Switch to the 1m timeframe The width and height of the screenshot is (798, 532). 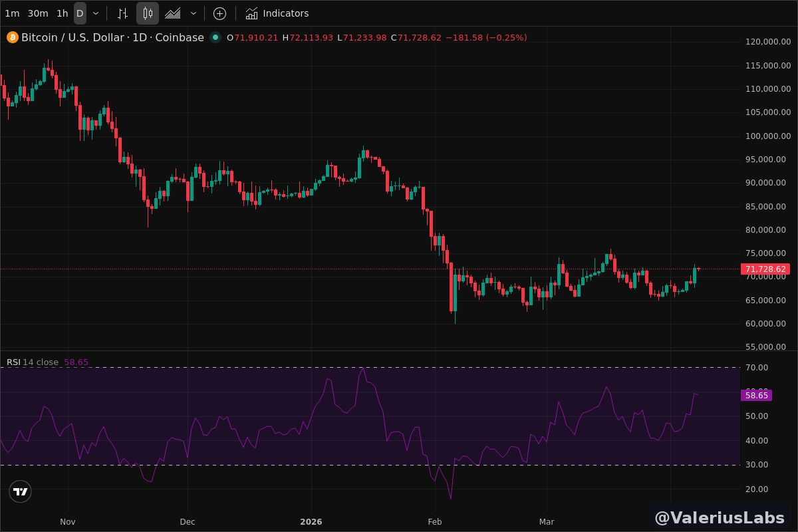click(x=12, y=13)
